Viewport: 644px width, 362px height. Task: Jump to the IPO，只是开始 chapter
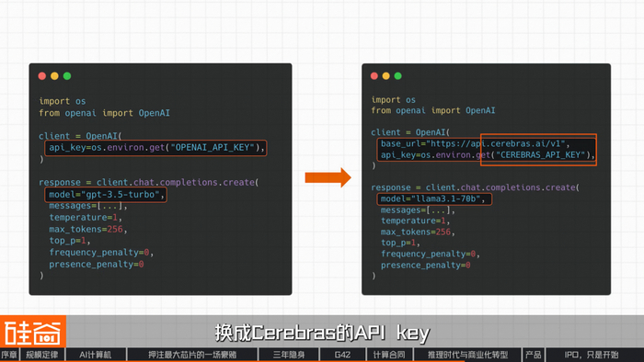(x=592, y=355)
